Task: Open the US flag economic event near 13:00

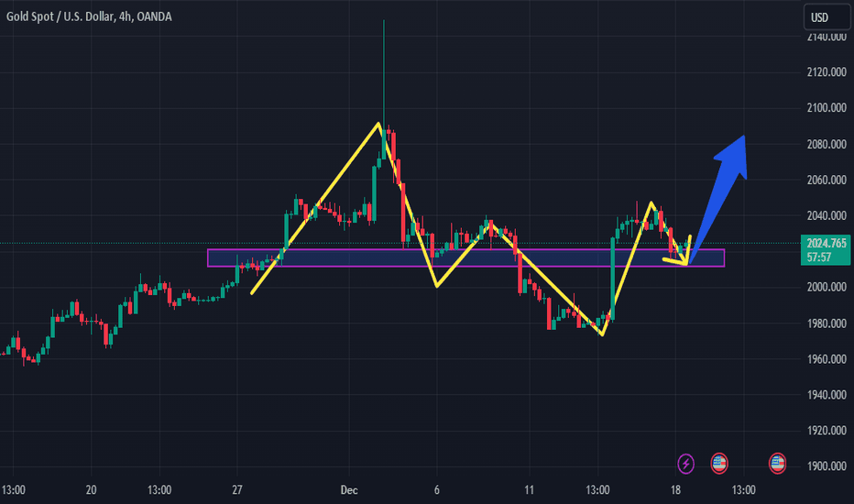Action: [x=777, y=464]
